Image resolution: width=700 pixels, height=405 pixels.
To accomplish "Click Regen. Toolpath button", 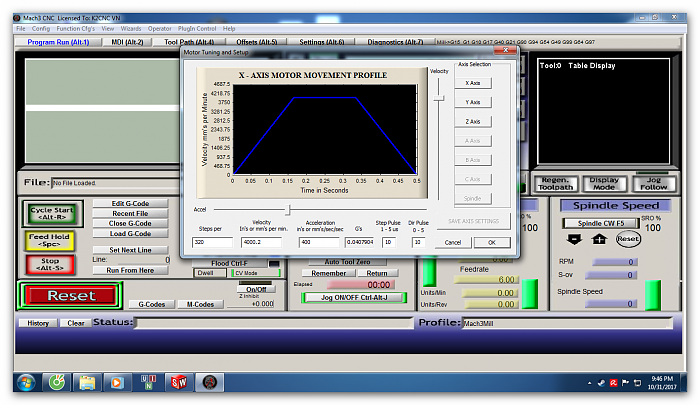I will click(x=555, y=184).
